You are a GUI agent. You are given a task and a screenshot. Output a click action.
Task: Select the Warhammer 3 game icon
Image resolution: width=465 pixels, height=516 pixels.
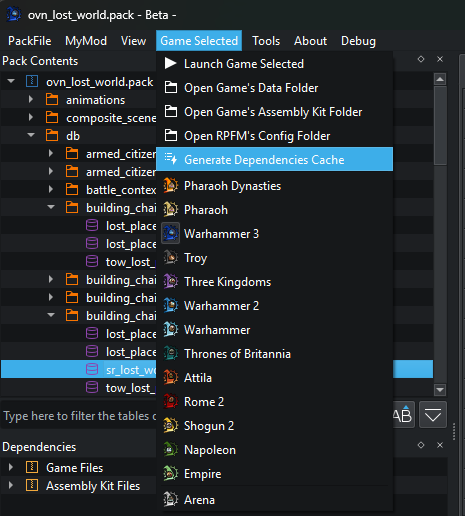click(171, 233)
